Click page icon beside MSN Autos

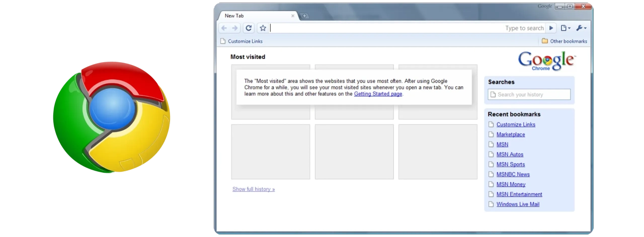coord(491,155)
